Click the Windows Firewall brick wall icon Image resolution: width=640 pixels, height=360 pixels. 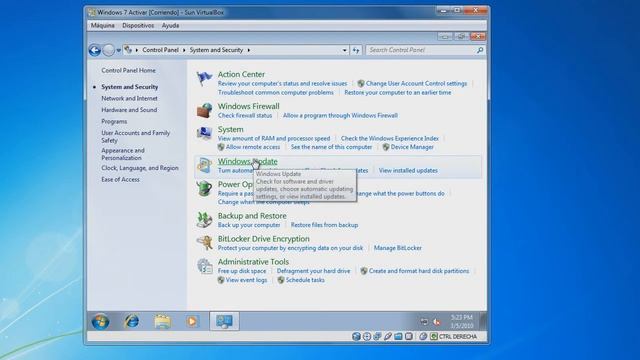(204, 110)
